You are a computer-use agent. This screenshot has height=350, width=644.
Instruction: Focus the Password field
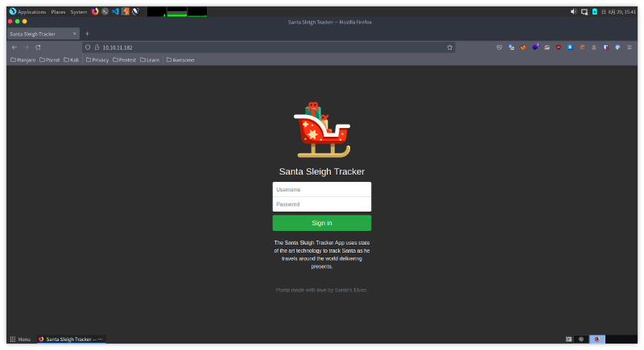(322, 204)
